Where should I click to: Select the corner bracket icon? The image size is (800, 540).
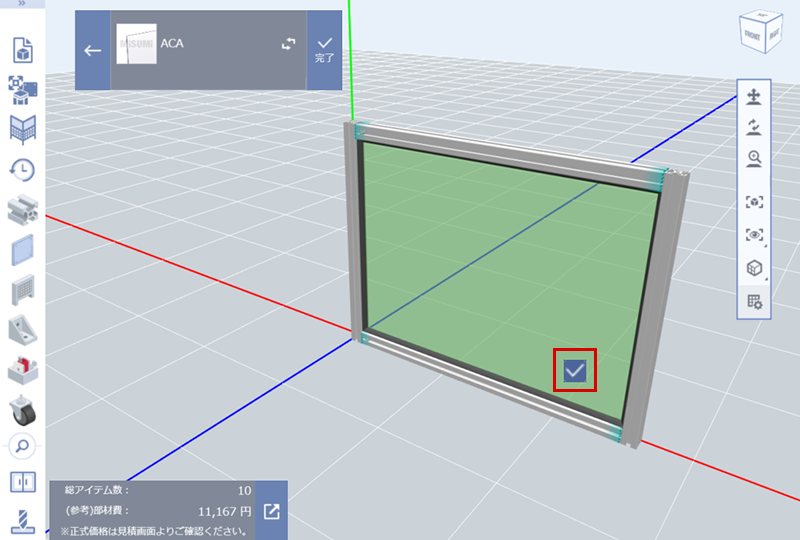pos(22,329)
